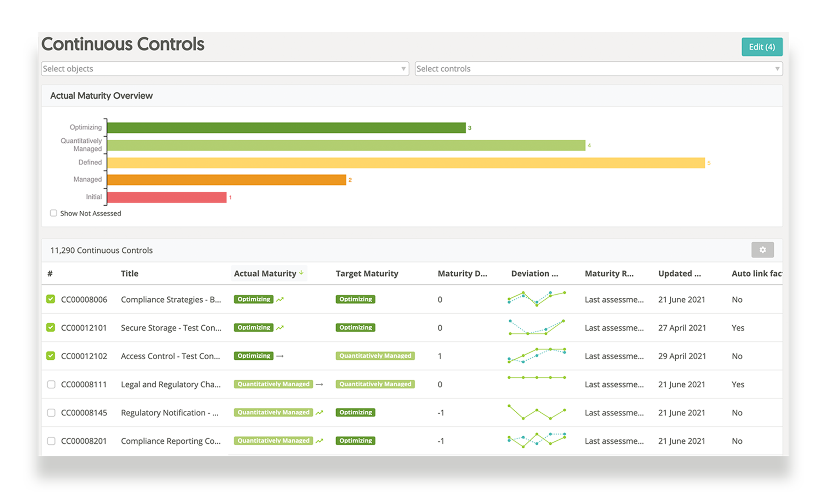This screenshot has height=504, width=830.
Task: Sort by Title column header
Action: pyautogui.click(x=130, y=273)
